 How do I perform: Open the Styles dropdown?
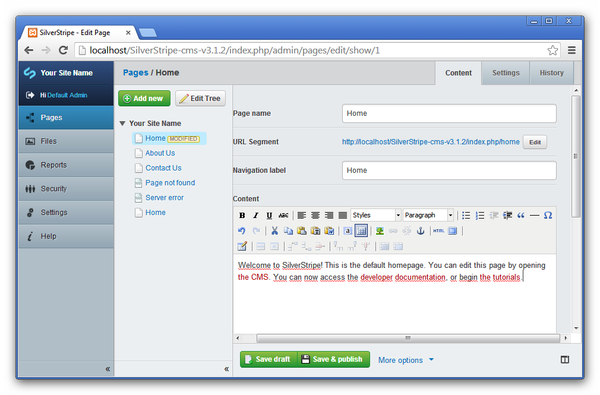(x=375, y=215)
